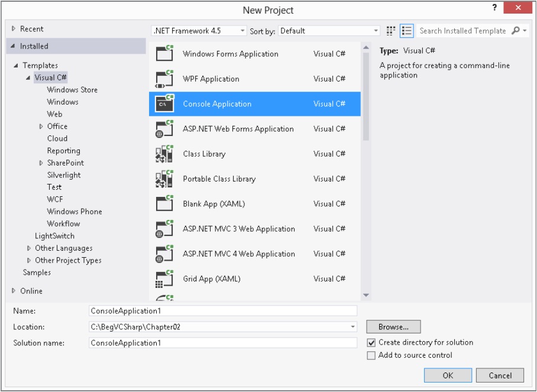Select Portable Class Library template name
Image resolution: width=537 pixels, height=392 pixels.
tap(219, 179)
